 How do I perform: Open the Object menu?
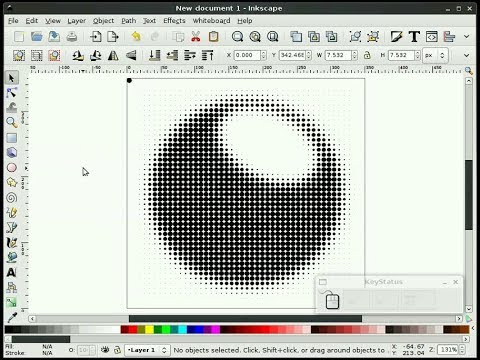point(103,21)
